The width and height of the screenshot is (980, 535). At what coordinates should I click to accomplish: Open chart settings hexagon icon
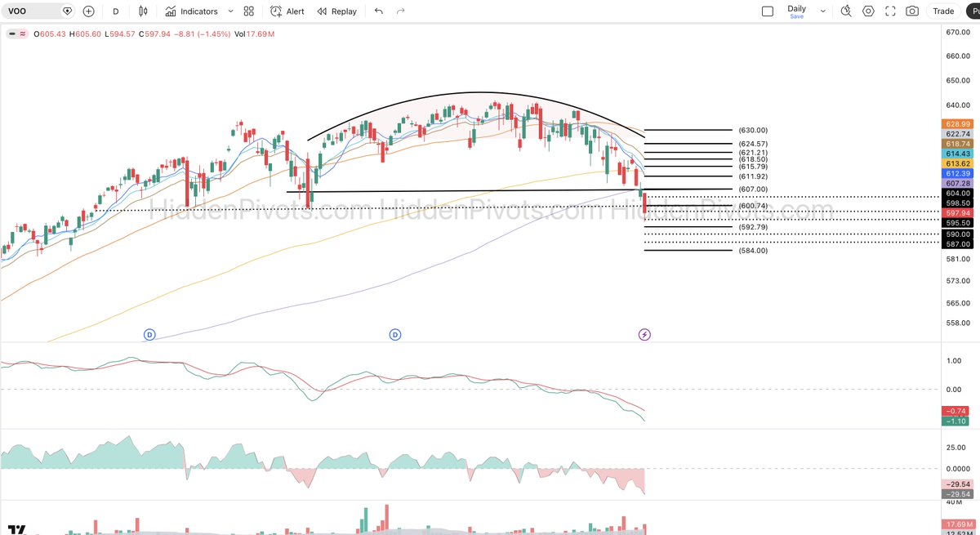point(868,11)
